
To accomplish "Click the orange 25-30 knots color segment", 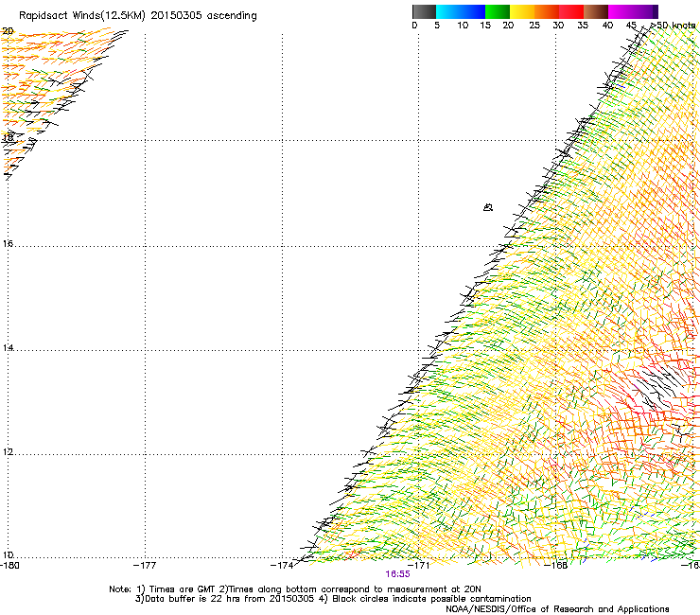I will [547, 11].
